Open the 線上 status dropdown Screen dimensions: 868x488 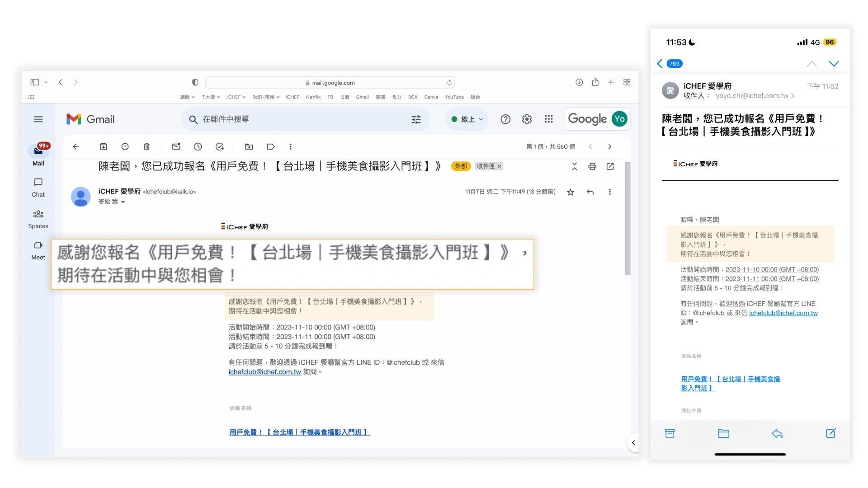(467, 119)
